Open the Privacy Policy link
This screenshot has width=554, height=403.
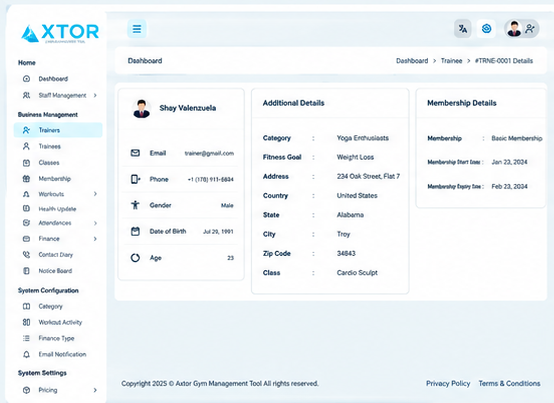(448, 384)
